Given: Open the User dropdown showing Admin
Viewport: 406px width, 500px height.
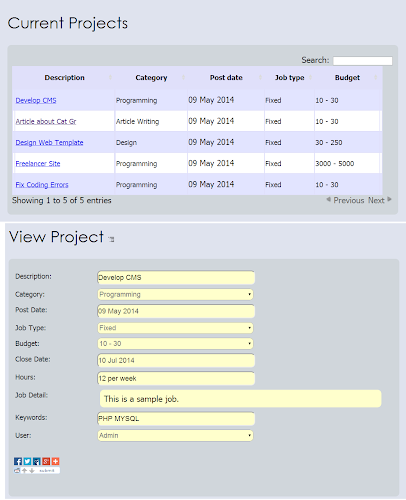Looking at the screenshot, I should (x=175, y=435).
